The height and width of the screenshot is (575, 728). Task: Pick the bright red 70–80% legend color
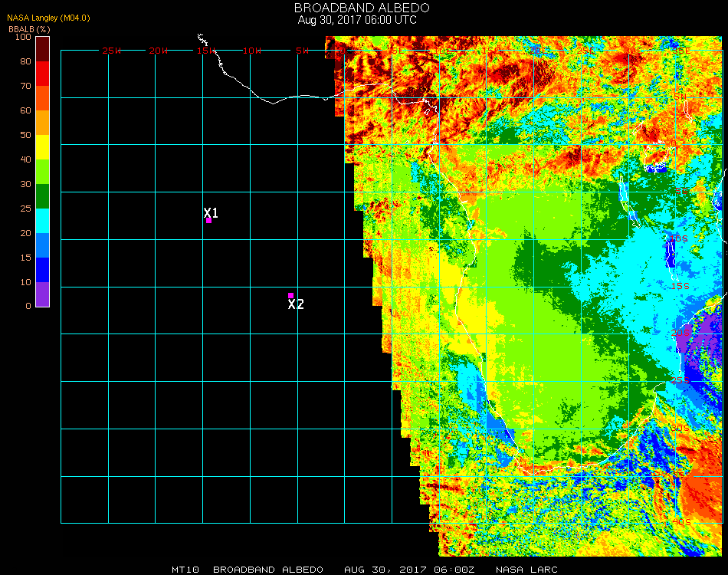[43, 73]
